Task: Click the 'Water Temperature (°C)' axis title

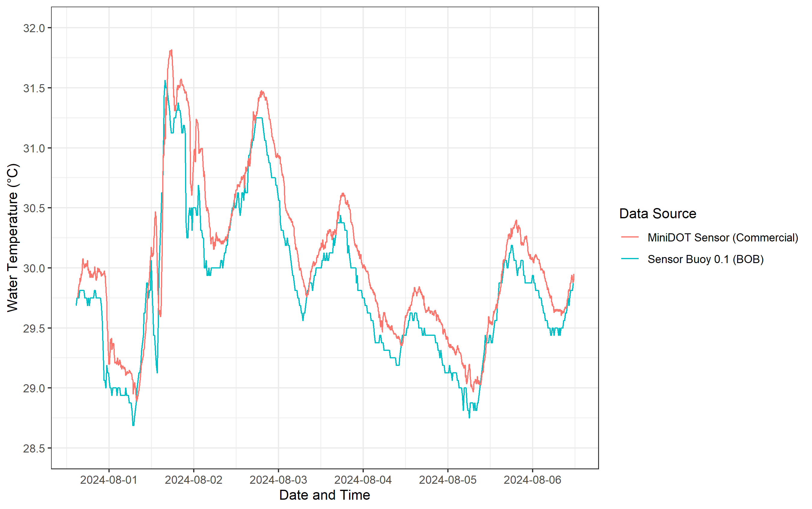Action: pos(12,238)
